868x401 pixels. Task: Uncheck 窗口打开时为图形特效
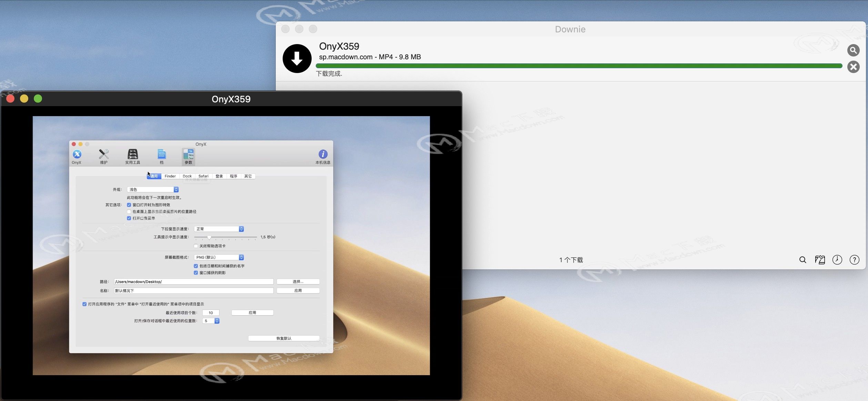pyautogui.click(x=129, y=205)
